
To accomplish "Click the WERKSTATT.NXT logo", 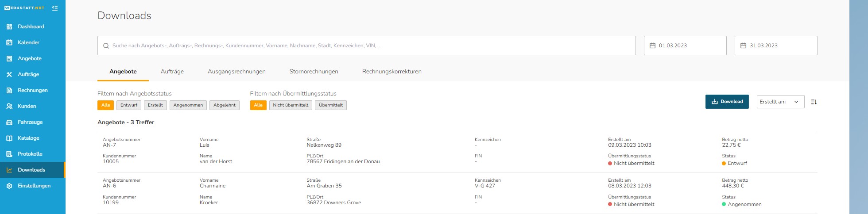I will 24,8.
